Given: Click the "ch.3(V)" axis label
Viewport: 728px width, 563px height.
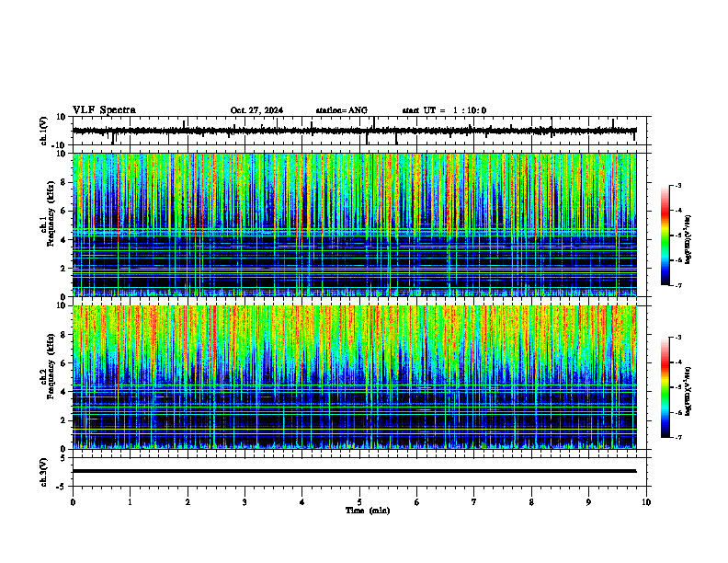Looking at the screenshot, I should click(44, 472).
